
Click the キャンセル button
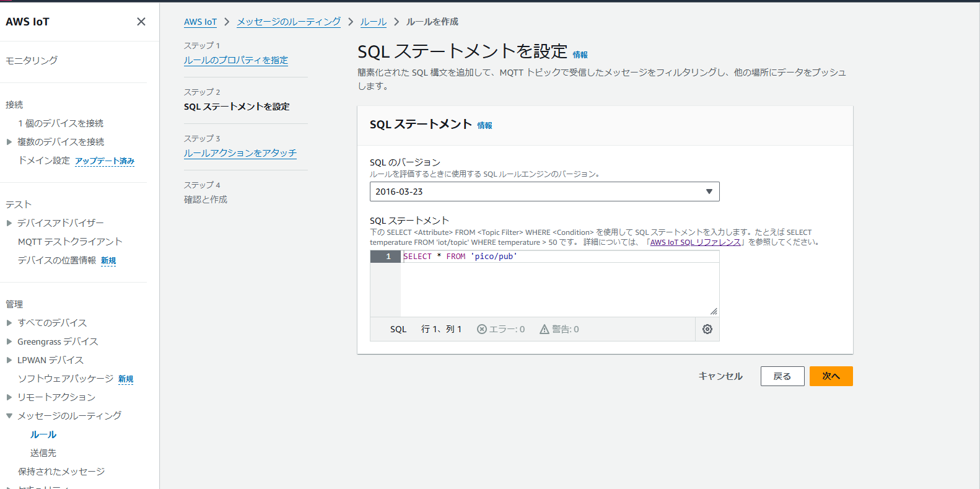(720, 376)
